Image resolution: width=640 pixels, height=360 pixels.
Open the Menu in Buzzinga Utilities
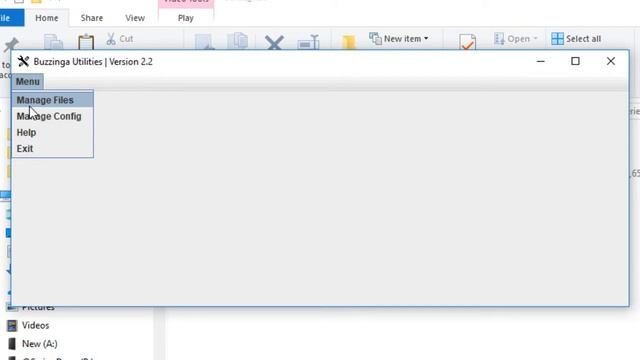click(27, 82)
